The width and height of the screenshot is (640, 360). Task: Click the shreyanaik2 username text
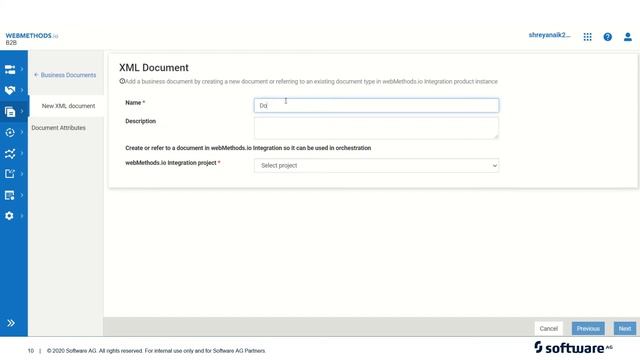pyautogui.click(x=549, y=35)
